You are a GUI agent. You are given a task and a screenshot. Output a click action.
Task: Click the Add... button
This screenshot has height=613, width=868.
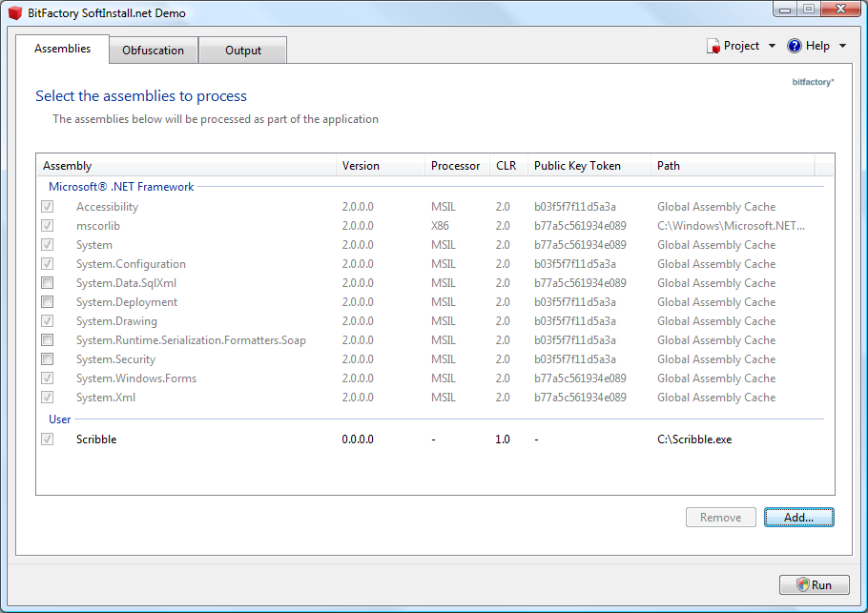[x=798, y=518]
